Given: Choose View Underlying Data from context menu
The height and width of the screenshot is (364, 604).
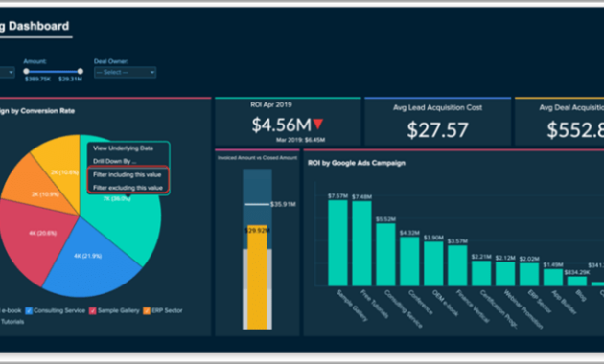Looking at the screenshot, I should click(x=123, y=148).
